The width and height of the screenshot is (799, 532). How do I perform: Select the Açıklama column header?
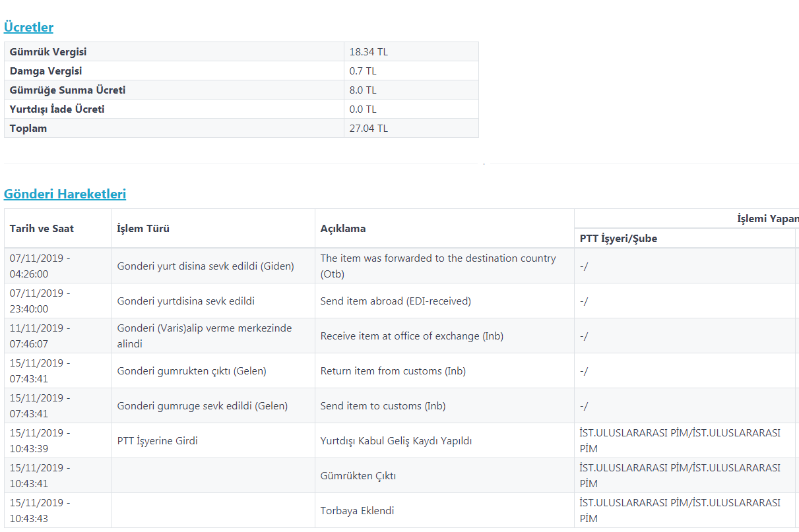pos(343,228)
